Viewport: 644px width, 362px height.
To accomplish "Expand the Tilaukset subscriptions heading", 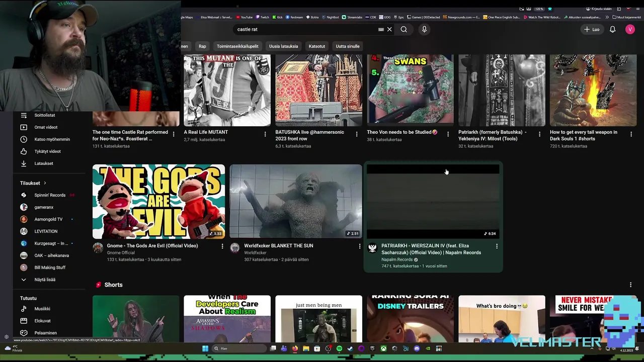I will pos(33,183).
